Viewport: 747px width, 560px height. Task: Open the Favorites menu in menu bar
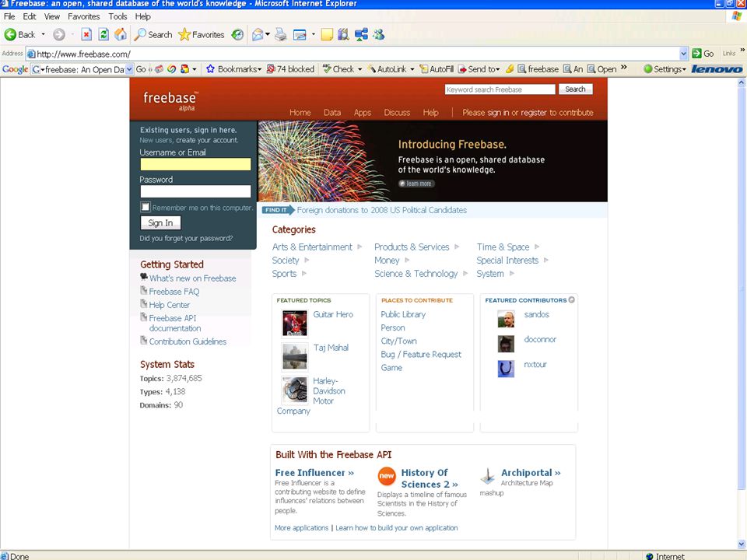[84, 16]
